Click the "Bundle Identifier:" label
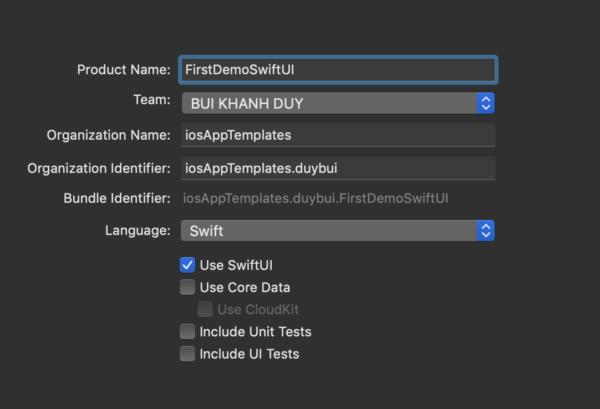The height and width of the screenshot is (409, 600). click(x=117, y=199)
